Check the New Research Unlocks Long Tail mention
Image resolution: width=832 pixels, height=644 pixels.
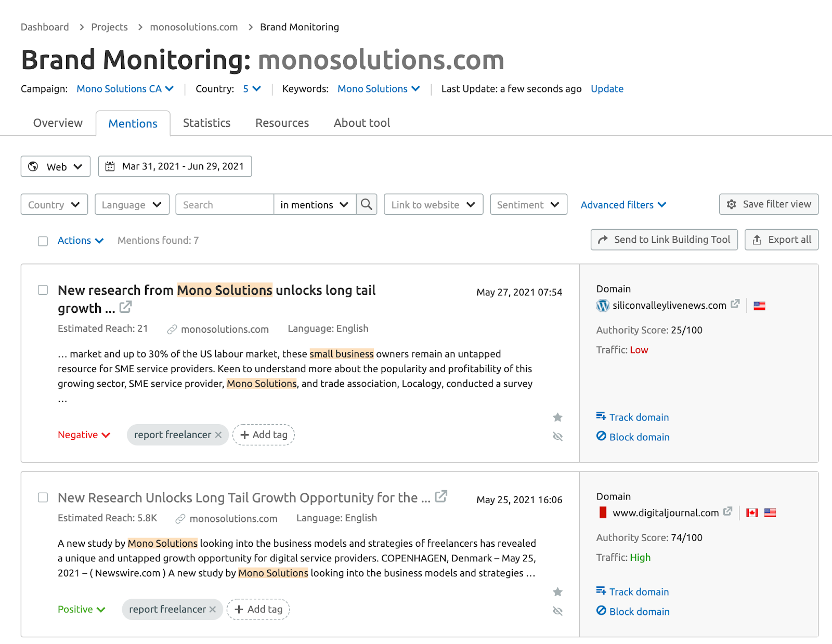[x=43, y=497]
